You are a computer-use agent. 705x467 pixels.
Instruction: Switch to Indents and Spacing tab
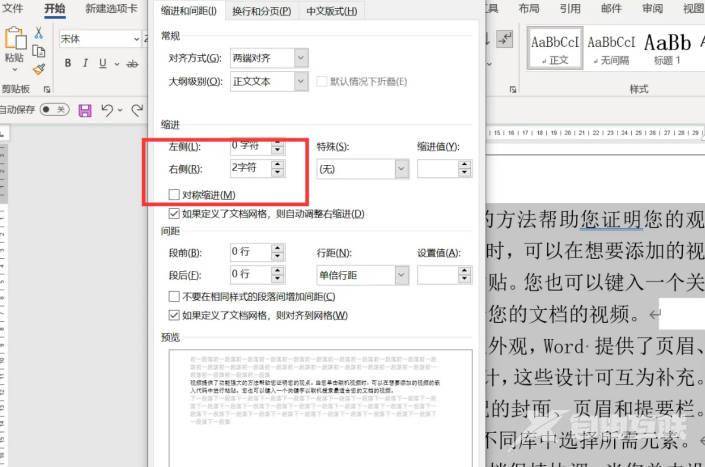pos(189,11)
